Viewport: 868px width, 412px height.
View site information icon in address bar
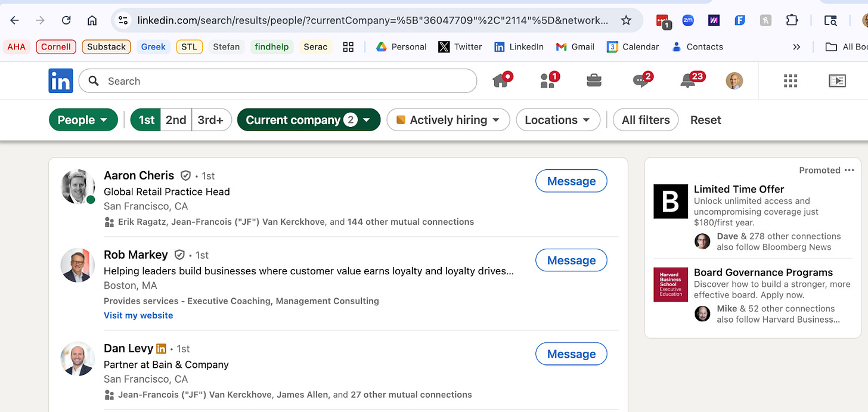click(x=123, y=20)
